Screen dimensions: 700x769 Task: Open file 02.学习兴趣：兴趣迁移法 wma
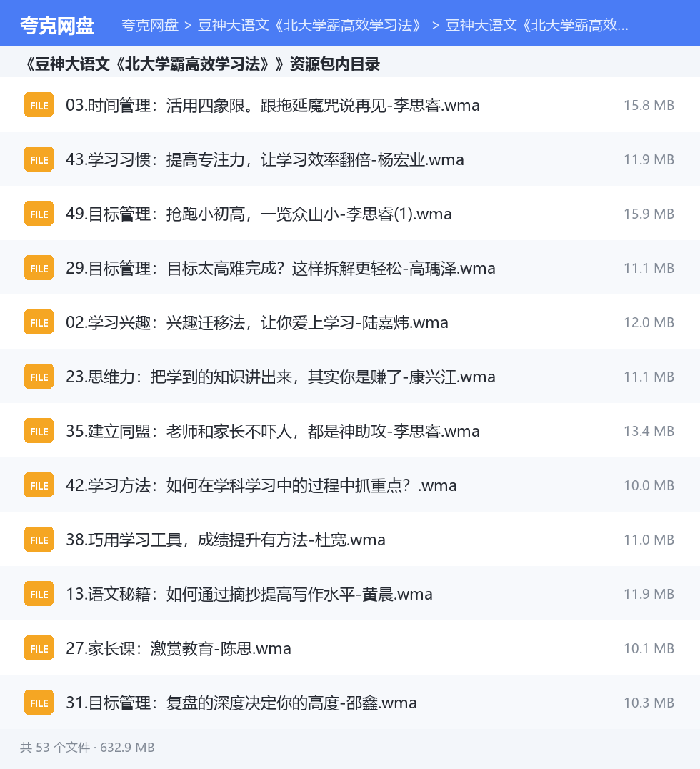pos(257,322)
